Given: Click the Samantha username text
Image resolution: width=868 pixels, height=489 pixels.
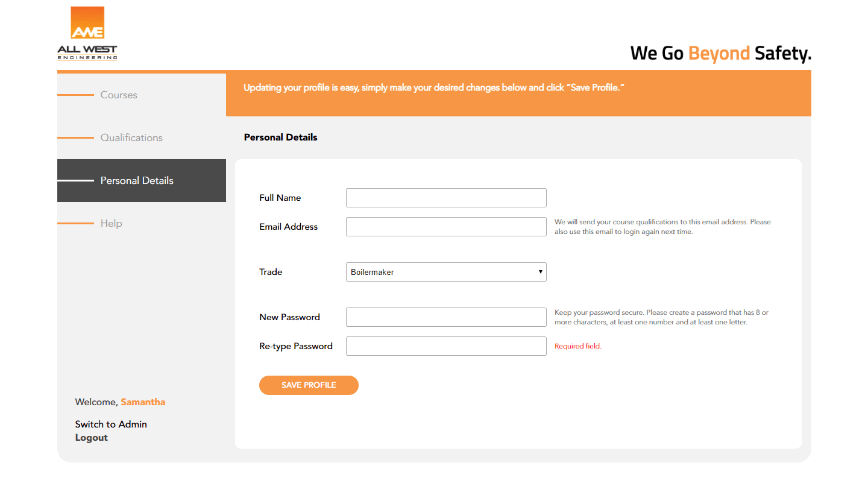Looking at the screenshot, I should click(143, 402).
